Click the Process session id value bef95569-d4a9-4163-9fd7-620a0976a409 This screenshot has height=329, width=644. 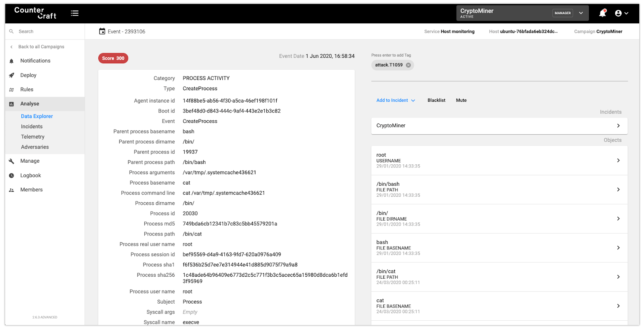click(x=232, y=254)
